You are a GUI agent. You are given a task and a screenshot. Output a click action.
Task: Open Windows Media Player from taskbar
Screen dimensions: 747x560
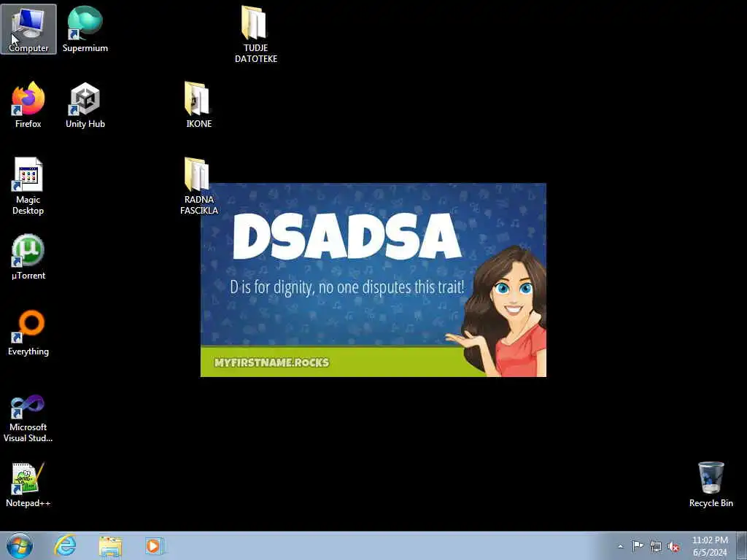[155, 545]
